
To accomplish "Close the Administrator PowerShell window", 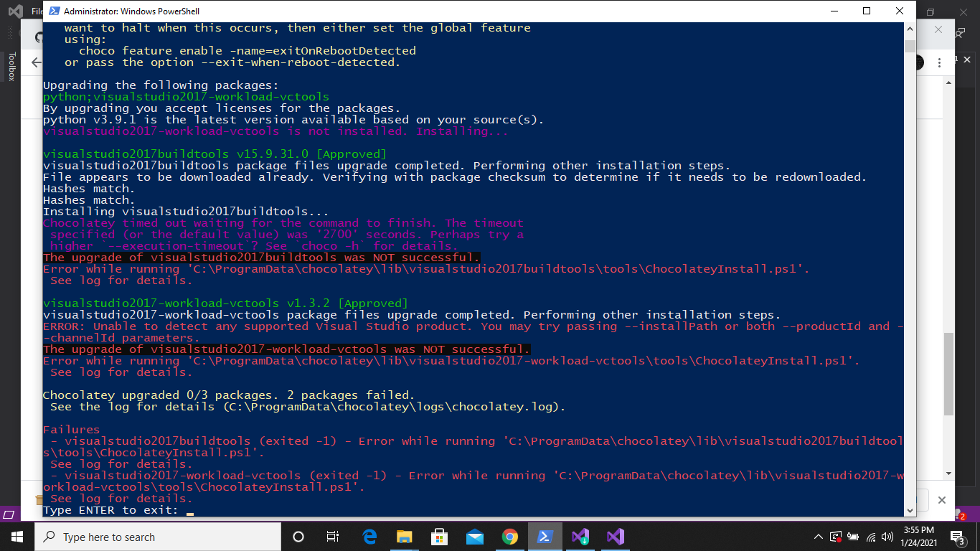I will pyautogui.click(x=900, y=11).
